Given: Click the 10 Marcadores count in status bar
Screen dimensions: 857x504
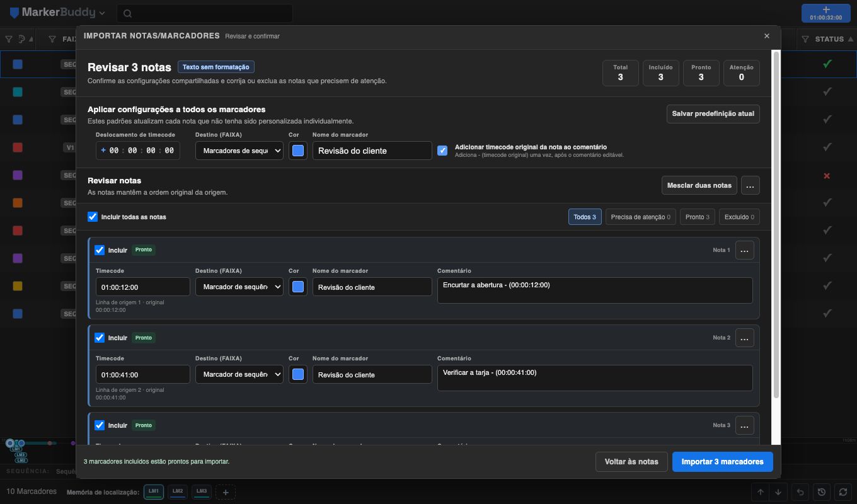Looking at the screenshot, I should pyautogui.click(x=32, y=491).
